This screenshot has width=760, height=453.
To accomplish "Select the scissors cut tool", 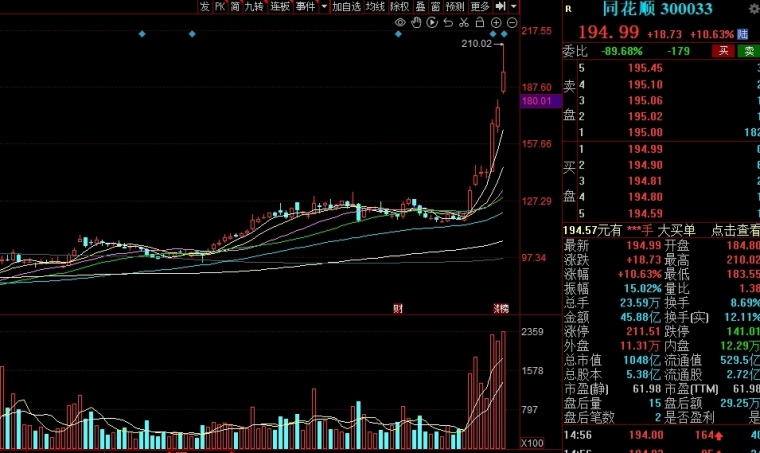I will pyautogui.click(x=464, y=22).
